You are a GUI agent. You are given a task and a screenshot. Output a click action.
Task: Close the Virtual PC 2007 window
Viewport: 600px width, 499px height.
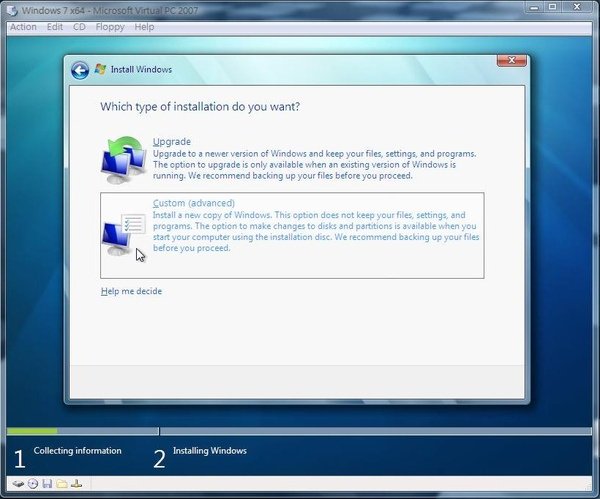point(577,7)
